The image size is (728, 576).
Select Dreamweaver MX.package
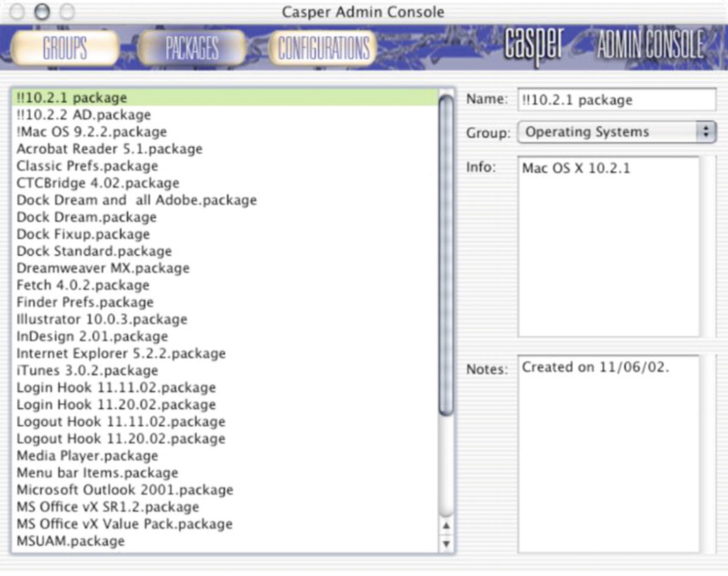coord(225,268)
